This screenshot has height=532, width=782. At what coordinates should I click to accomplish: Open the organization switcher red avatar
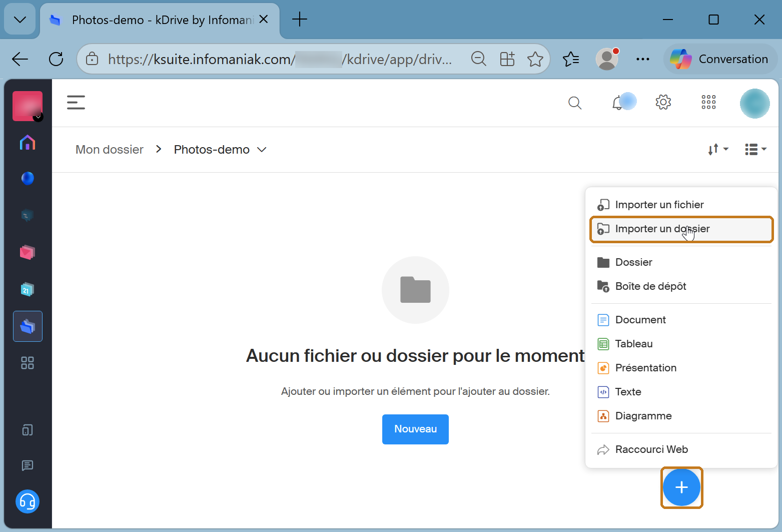[28, 106]
